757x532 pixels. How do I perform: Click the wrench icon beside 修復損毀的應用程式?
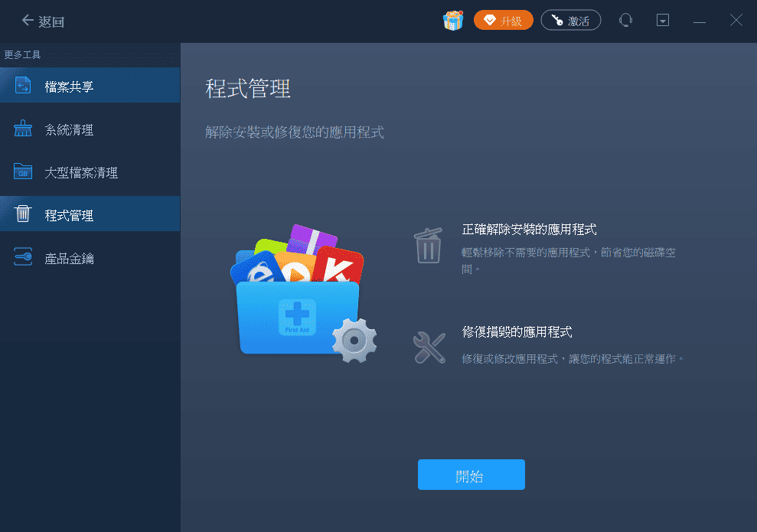pos(428,347)
